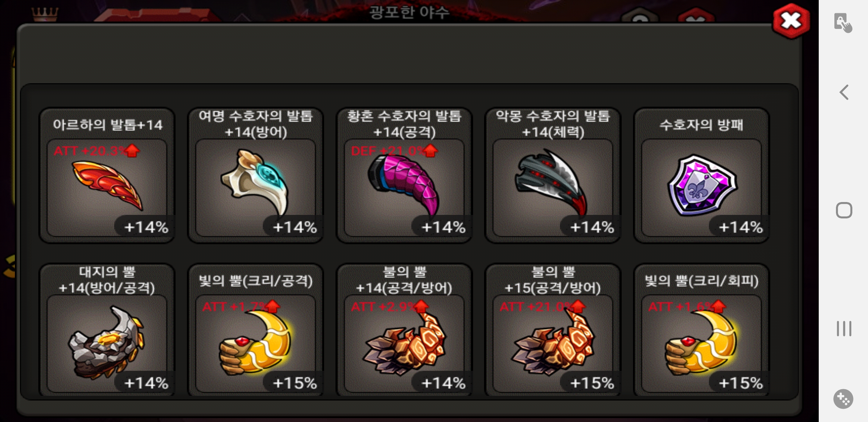868x422 pixels.
Task: Open the game controller tools icon
Action: (x=843, y=399)
